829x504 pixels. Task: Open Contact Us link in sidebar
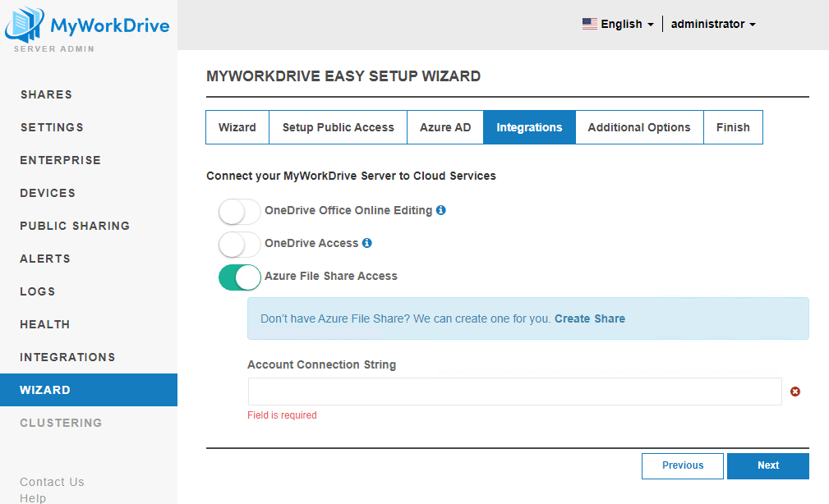[52, 482]
